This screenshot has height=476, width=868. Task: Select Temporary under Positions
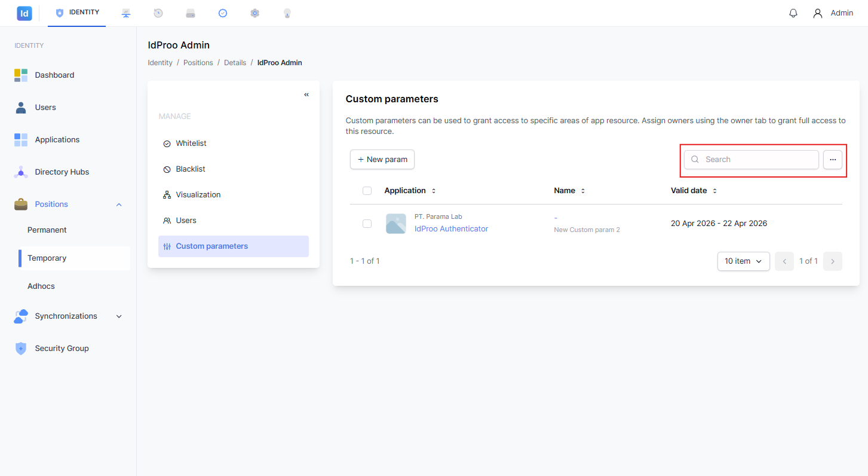[74, 258]
